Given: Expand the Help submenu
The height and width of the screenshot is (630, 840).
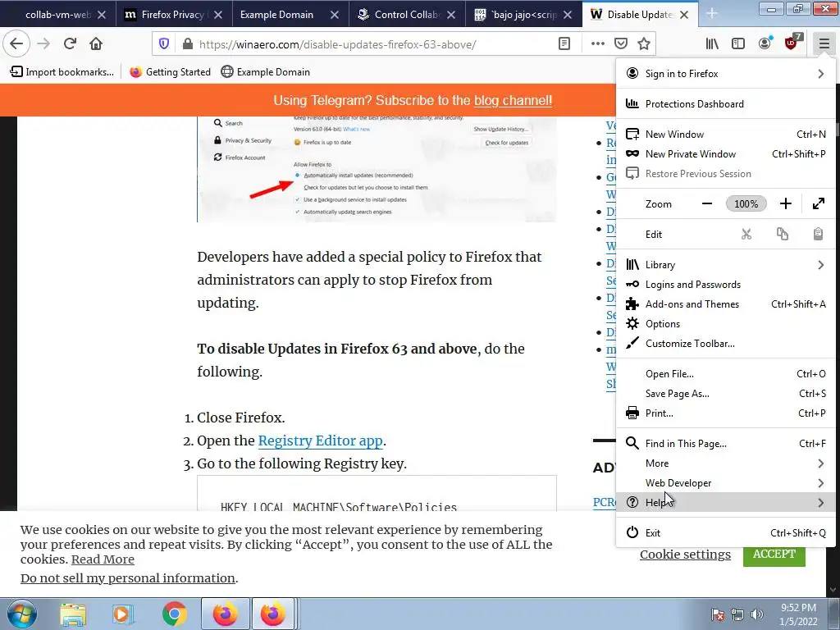Looking at the screenshot, I should pyautogui.click(x=726, y=503).
